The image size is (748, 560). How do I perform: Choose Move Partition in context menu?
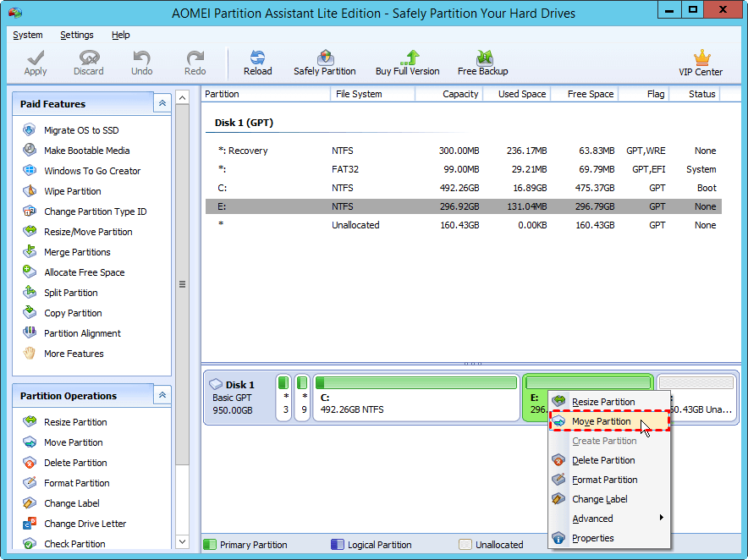pos(609,421)
